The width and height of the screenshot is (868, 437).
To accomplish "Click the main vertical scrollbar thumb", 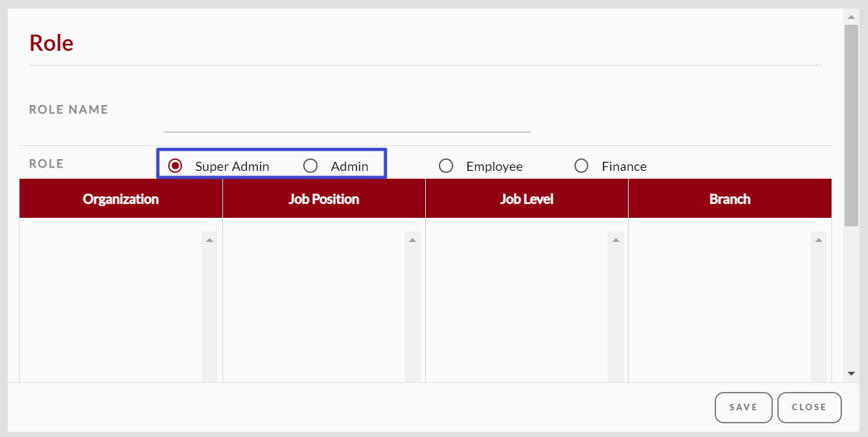I will click(851, 124).
